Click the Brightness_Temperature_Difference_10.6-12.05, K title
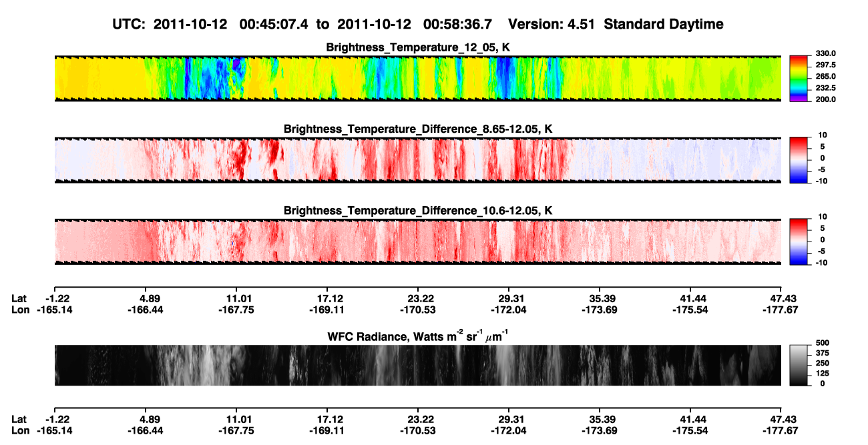Screen dimensions: 868x445 click(418, 211)
